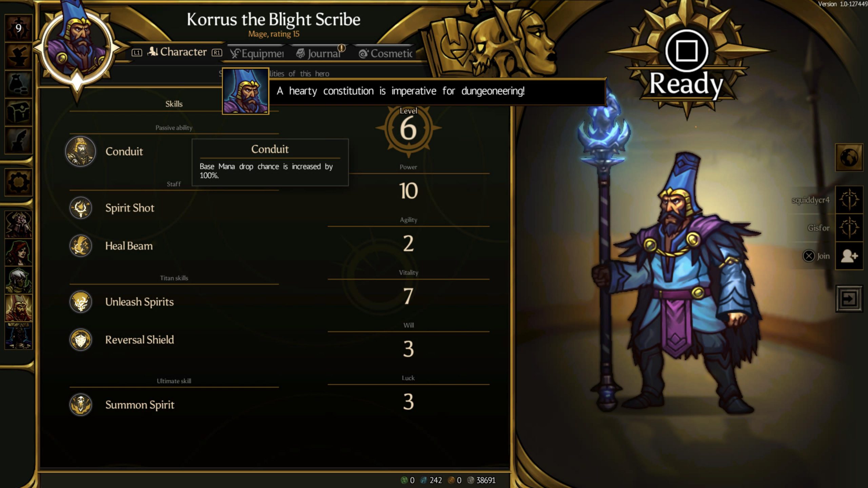Click the Korrus hero portrait medallion
The height and width of the screenshot is (488, 868).
[x=77, y=48]
